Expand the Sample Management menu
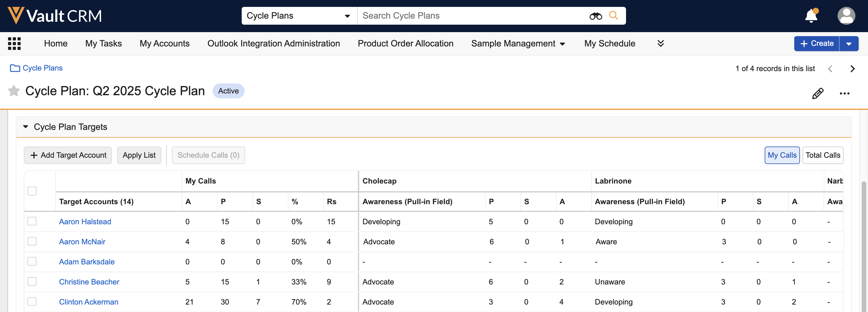The image size is (868, 312). click(518, 43)
